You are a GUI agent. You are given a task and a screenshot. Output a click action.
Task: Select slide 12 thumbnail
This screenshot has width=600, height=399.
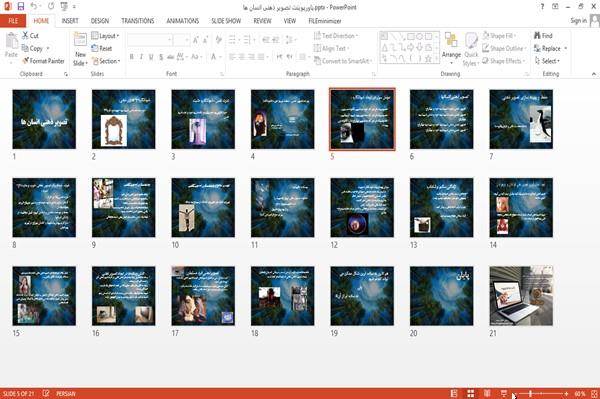point(362,208)
